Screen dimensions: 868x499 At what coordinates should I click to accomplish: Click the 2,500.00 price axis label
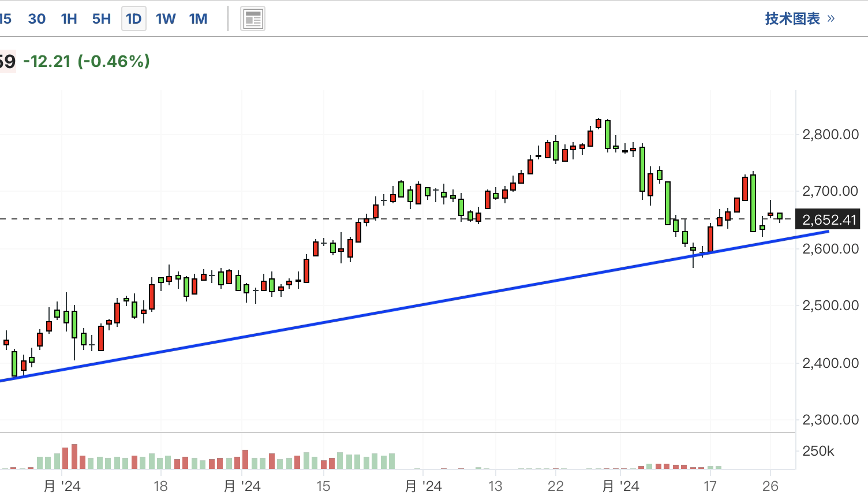(x=830, y=306)
